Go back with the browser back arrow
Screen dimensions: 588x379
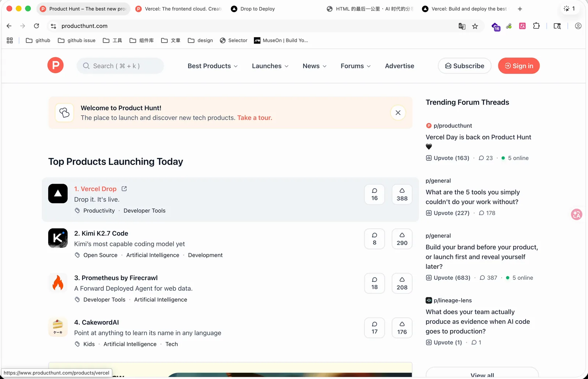(x=9, y=26)
